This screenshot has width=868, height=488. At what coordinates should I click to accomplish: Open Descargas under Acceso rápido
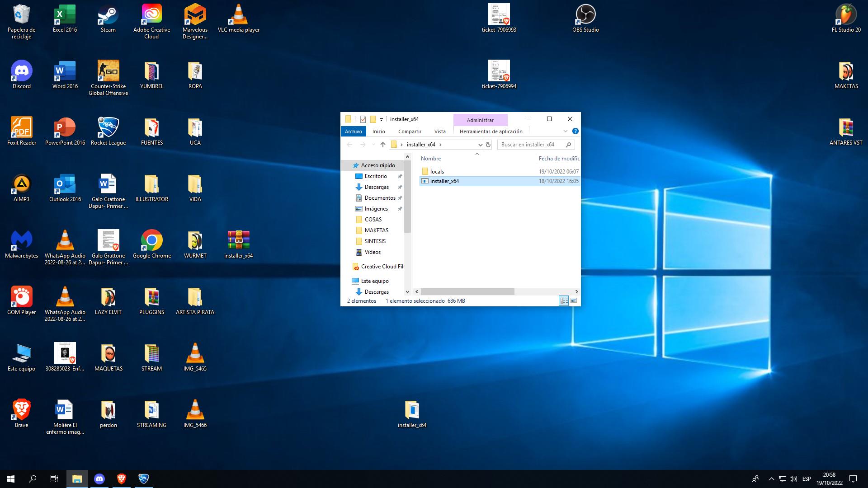(376, 187)
